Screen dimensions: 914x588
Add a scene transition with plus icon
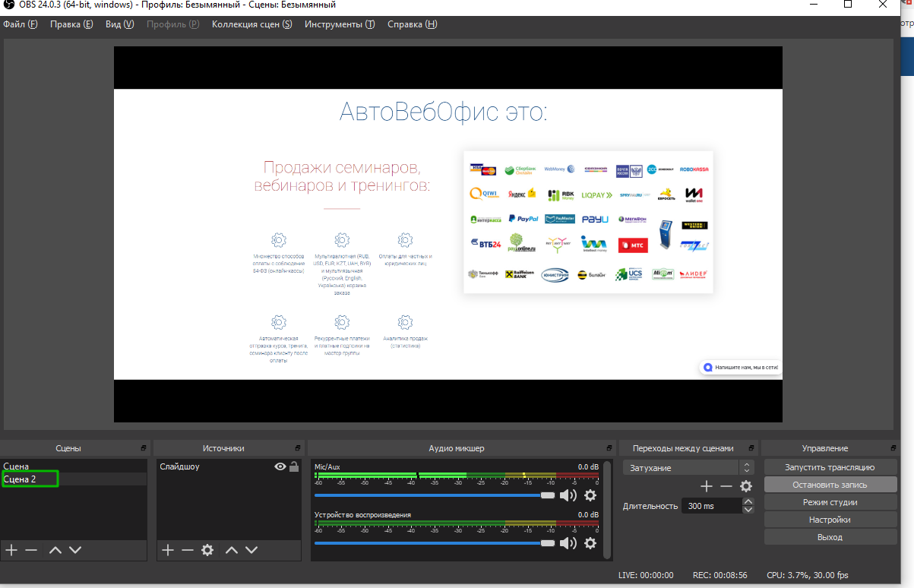tap(707, 486)
